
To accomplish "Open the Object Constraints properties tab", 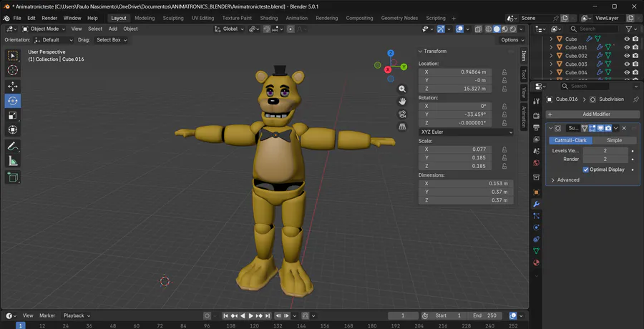I will click(536, 239).
